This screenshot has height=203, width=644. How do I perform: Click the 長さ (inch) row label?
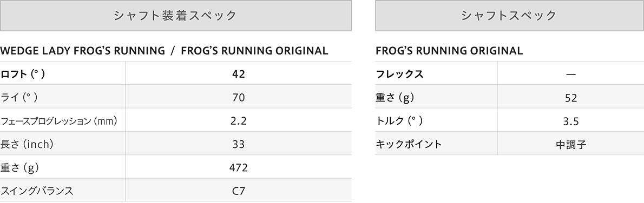click(x=27, y=144)
